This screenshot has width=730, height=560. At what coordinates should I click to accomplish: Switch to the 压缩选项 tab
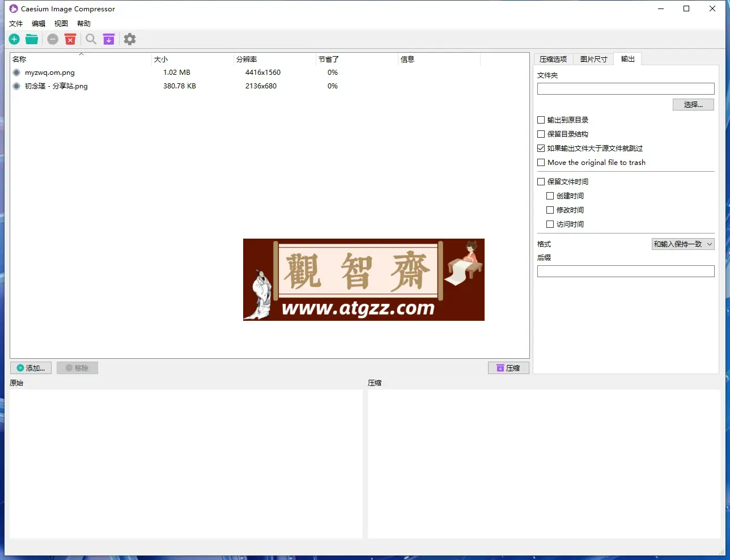553,59
